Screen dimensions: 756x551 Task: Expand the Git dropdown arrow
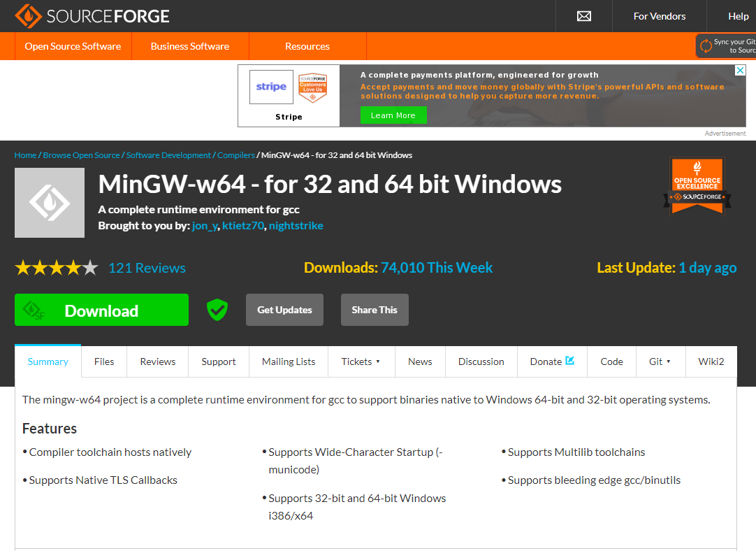click(x=668, y=362)
